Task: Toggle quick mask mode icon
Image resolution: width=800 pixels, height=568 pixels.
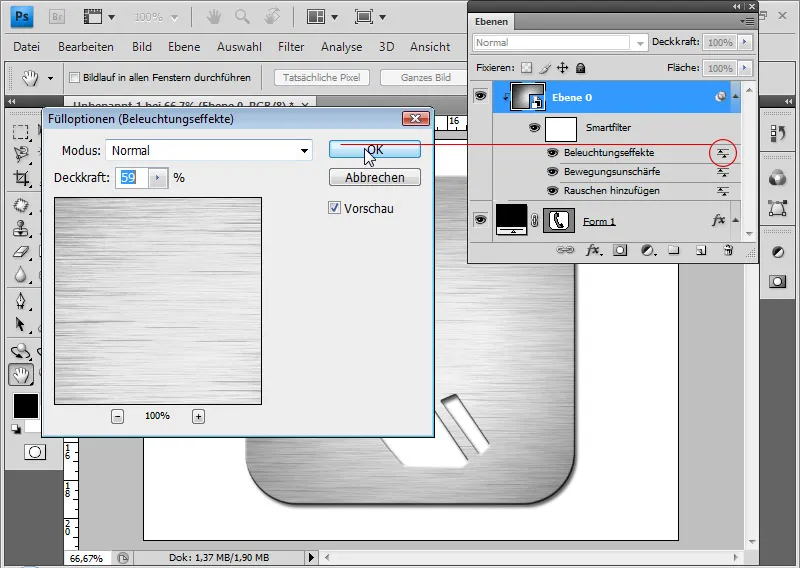Action: (35, 452)
